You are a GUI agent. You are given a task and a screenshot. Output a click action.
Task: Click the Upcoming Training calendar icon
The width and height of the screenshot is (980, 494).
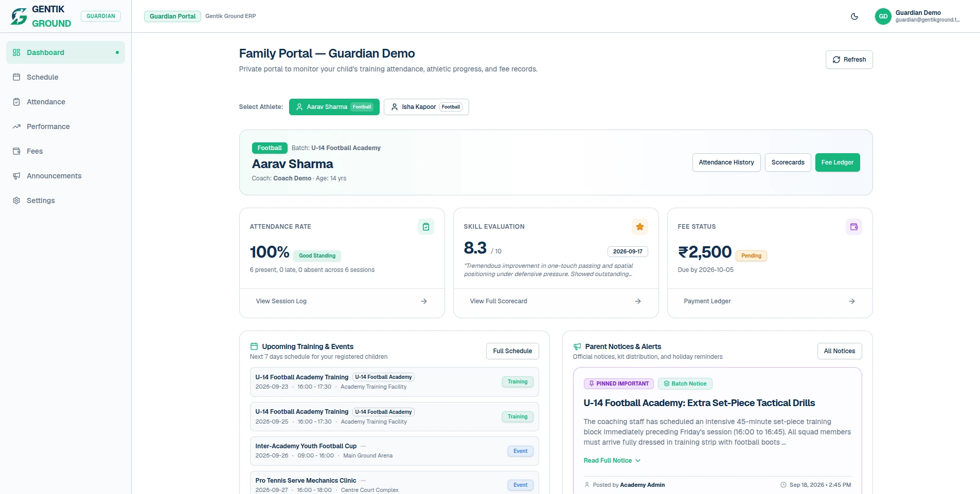(x=254, y=346)
